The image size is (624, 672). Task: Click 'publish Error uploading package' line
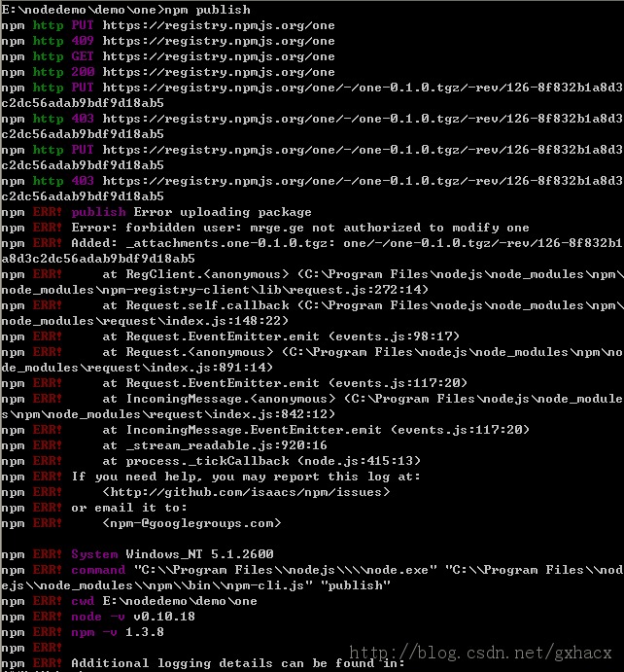[x=191, y=212]
